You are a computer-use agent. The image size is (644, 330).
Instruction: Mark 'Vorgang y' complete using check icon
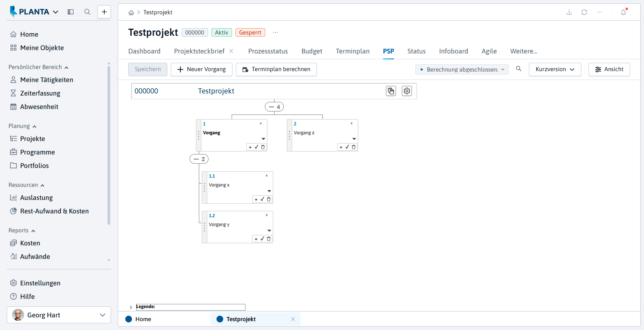[262, 239]
